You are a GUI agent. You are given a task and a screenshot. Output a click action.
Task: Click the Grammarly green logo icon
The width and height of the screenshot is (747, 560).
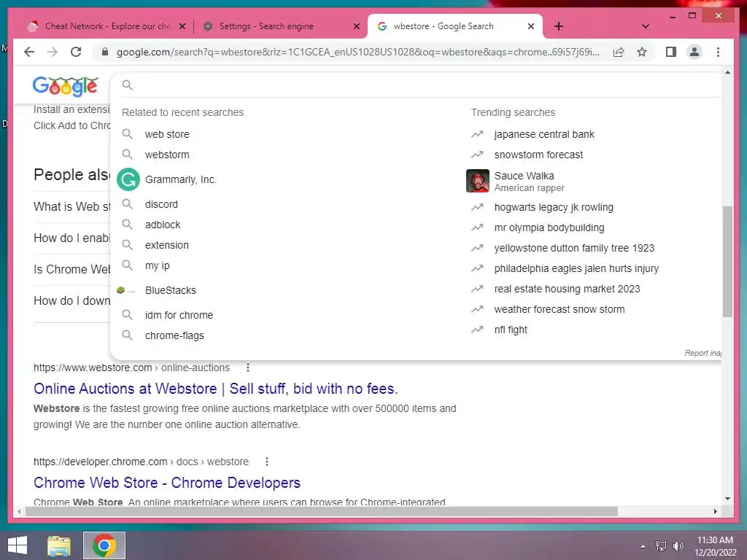tap(128, 179)
